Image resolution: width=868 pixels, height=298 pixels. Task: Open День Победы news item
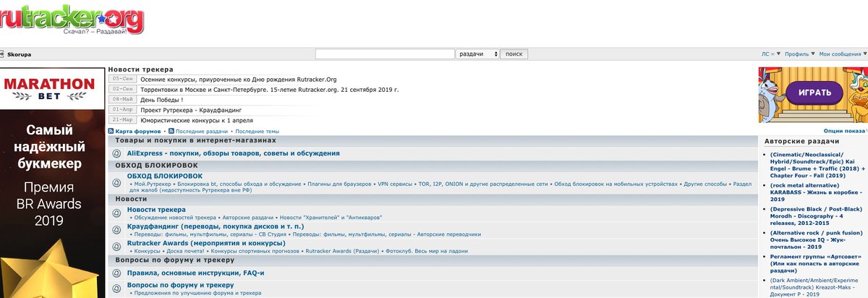pyautogui.click(x=162, y=99)
